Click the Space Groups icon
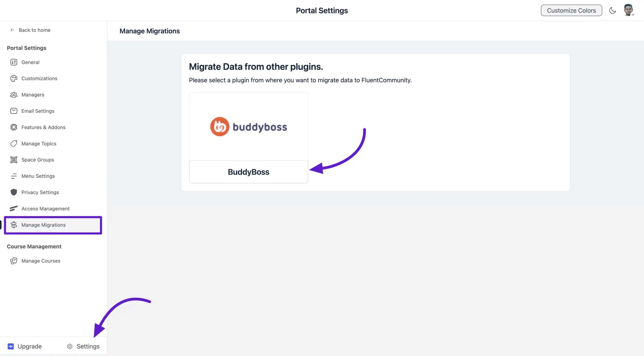The height and width of the screenshot is (356, 644). 14,160
